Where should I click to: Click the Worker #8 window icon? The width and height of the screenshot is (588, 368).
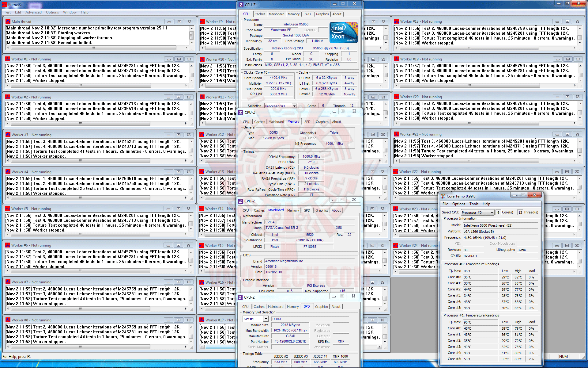point(8,320)
